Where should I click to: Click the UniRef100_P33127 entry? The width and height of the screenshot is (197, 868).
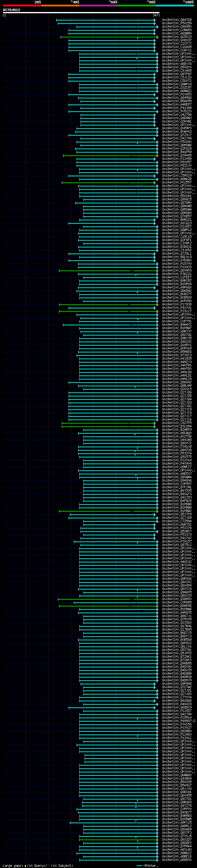[177, 311]
